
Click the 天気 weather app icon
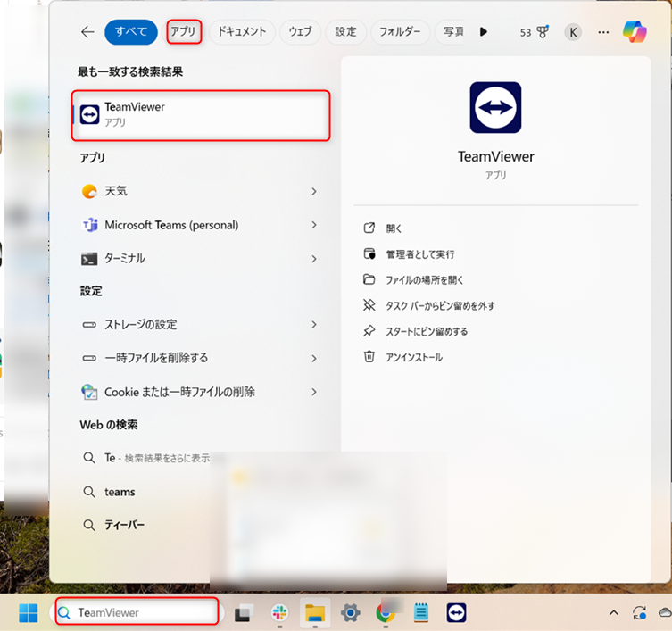tap(89, 191)
